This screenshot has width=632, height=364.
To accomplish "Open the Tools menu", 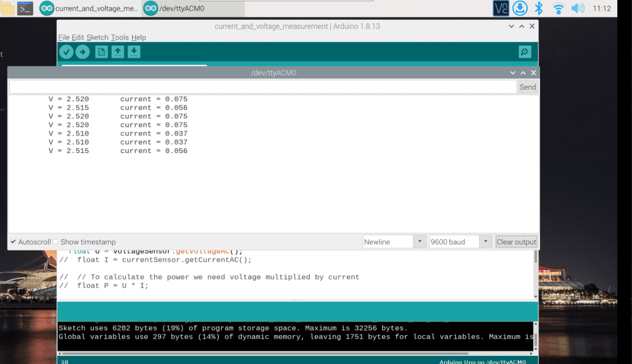I will point(120,38).
